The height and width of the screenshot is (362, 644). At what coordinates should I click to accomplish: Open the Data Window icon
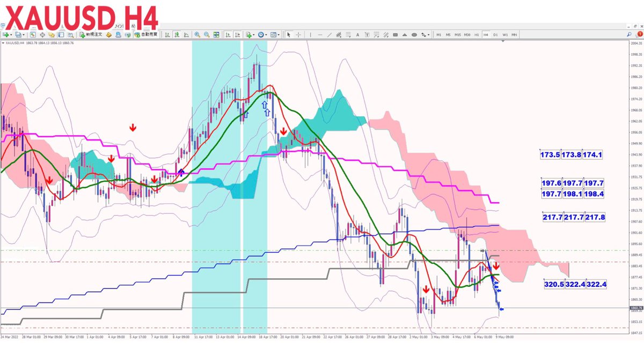(43, 35)
